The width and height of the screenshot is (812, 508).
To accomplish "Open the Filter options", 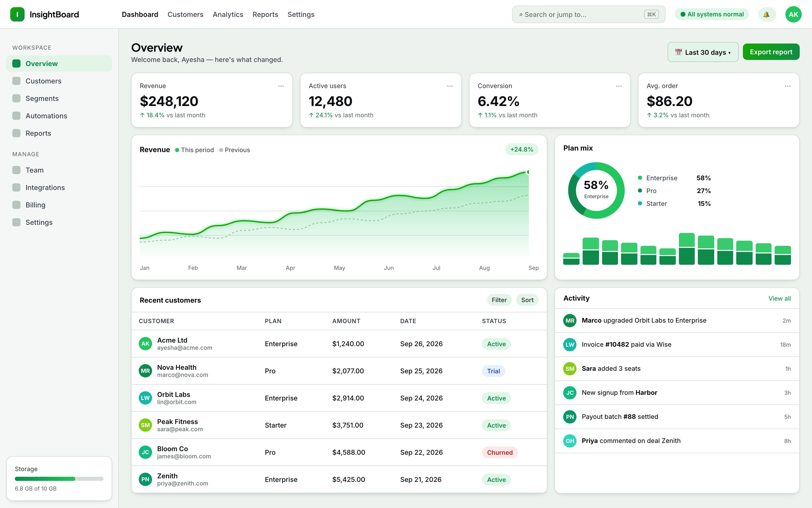I will click(499, 300).
